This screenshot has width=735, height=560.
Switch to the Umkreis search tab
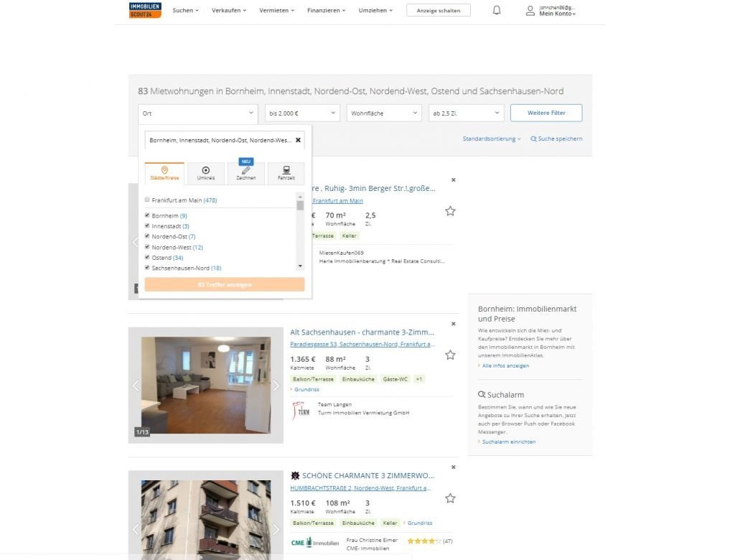[x=205, y=173]
